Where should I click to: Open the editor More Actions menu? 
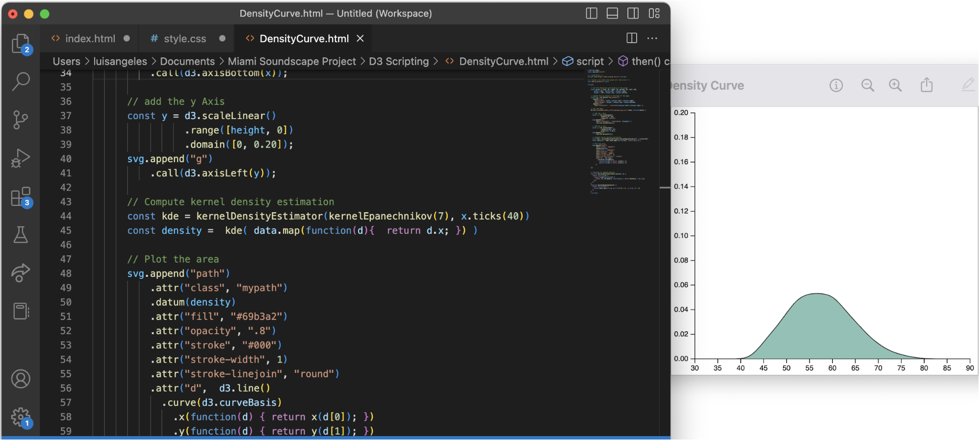click(652, 38)
